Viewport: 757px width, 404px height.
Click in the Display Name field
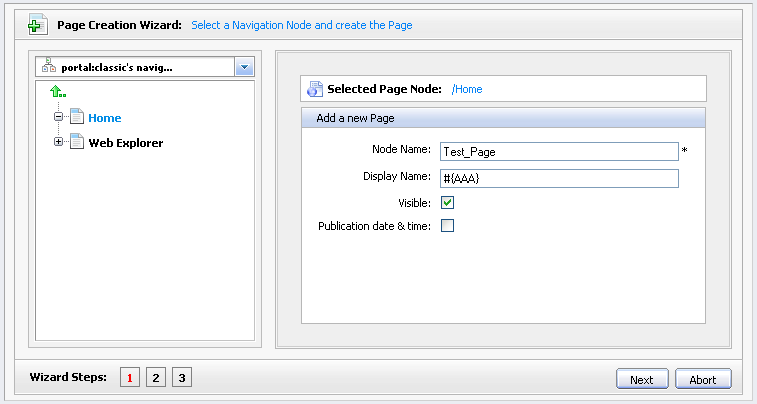[x=559, y=179]
